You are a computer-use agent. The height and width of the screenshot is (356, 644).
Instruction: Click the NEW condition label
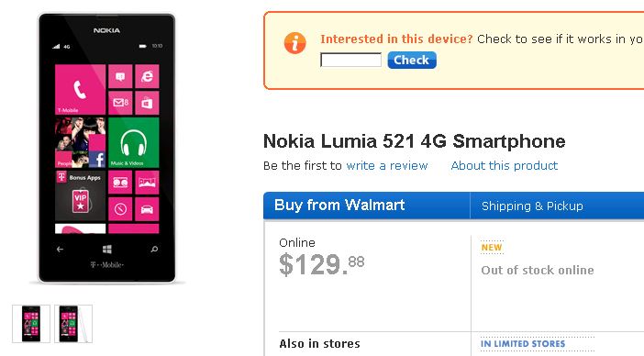(492, 247)
